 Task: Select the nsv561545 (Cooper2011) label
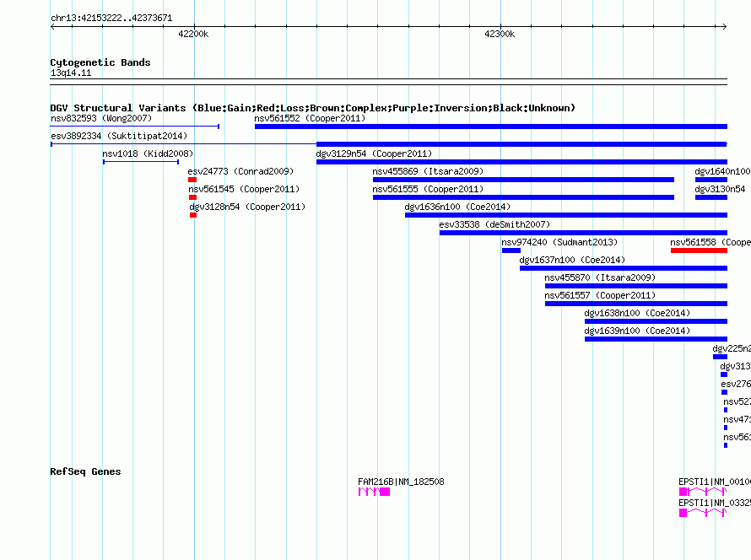[x=244, y=189]
